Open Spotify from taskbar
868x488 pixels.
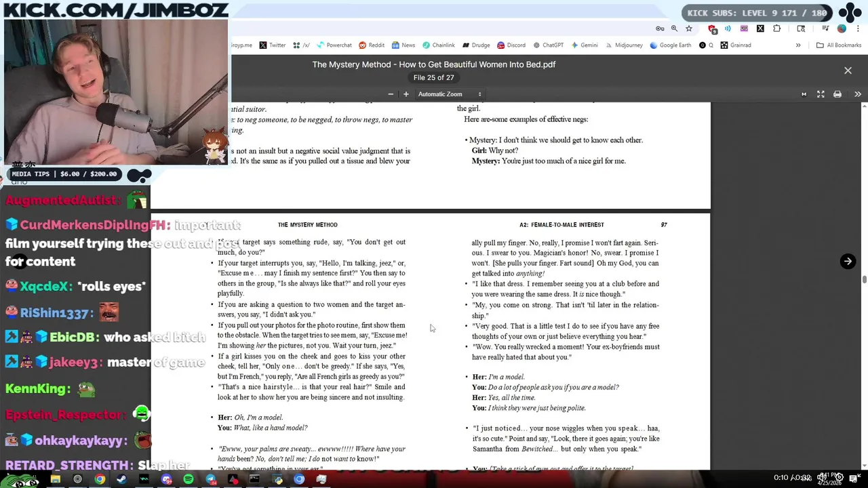(189, 479)
